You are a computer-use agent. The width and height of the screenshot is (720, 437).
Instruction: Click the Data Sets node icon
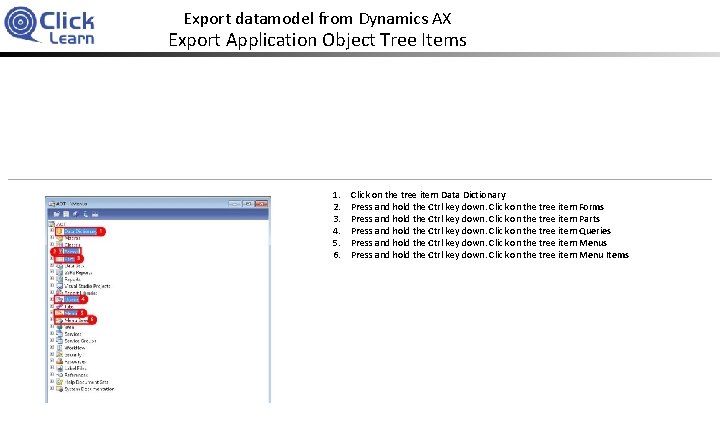click(59, 266)
